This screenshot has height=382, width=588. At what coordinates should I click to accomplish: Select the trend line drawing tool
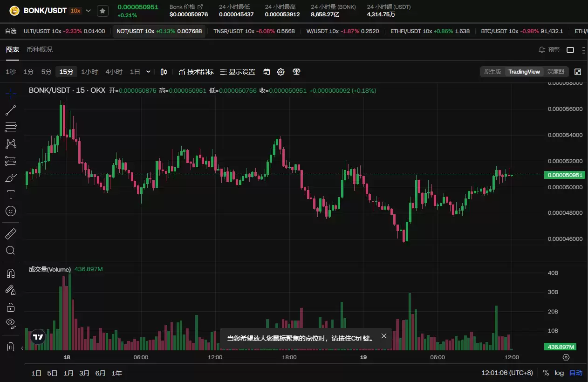[x=11, y=110]
